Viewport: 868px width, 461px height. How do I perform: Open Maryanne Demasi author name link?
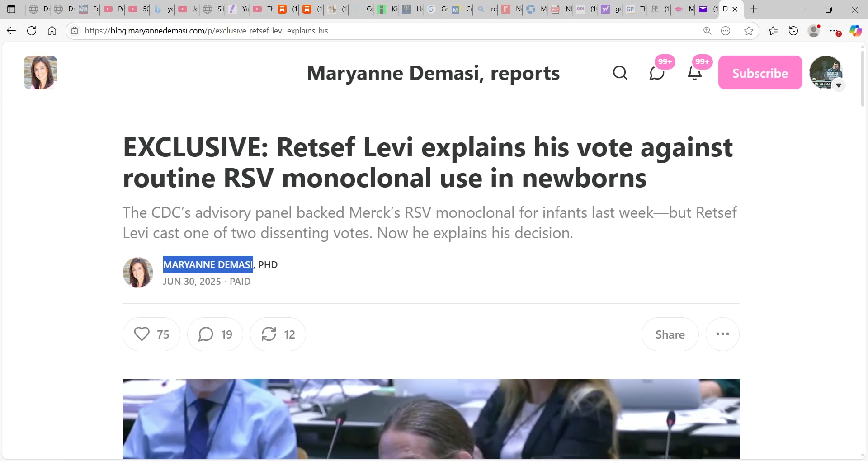[208, 264]
